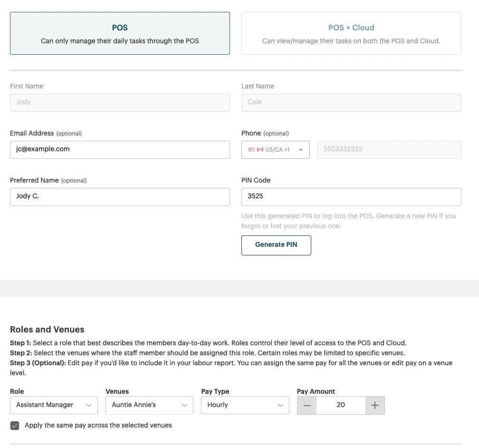Click the plus icon to increase pay
The width and height of the screenshot is (479, 448).
coord(374,405)
